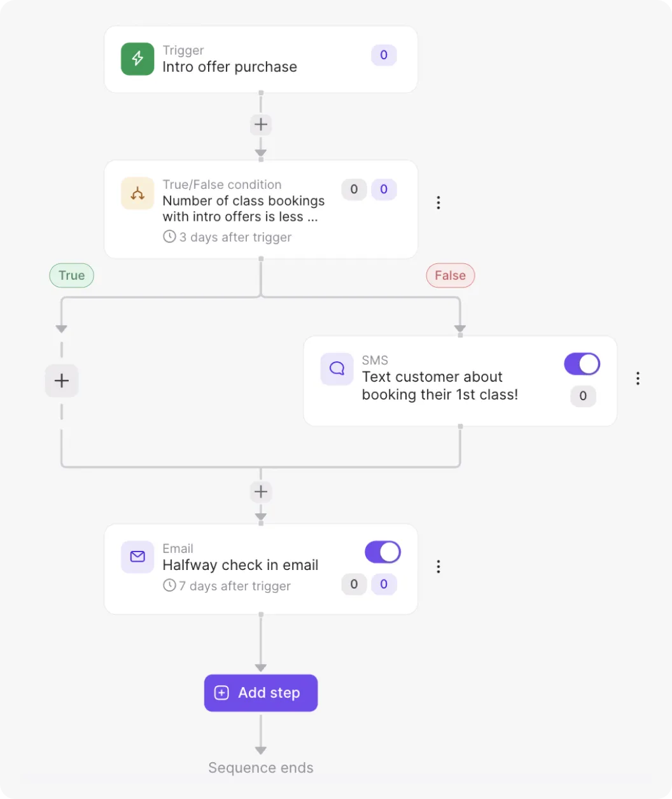Click the Email envelope icon
The image size is (672, 799).
tap(137, 557)
